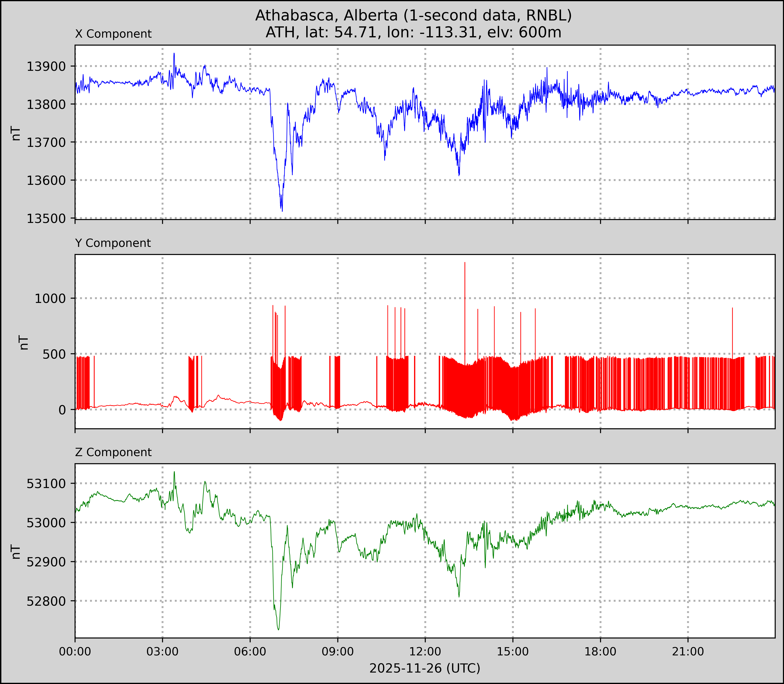Click the 'Y Component' panel label

113,243
